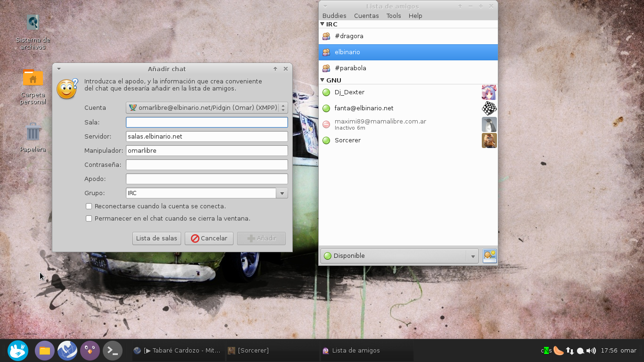This screenshot has width=644, height=362.
Task: Switch to Sorcerer conversation in taskbar
Action: [272, 351]
